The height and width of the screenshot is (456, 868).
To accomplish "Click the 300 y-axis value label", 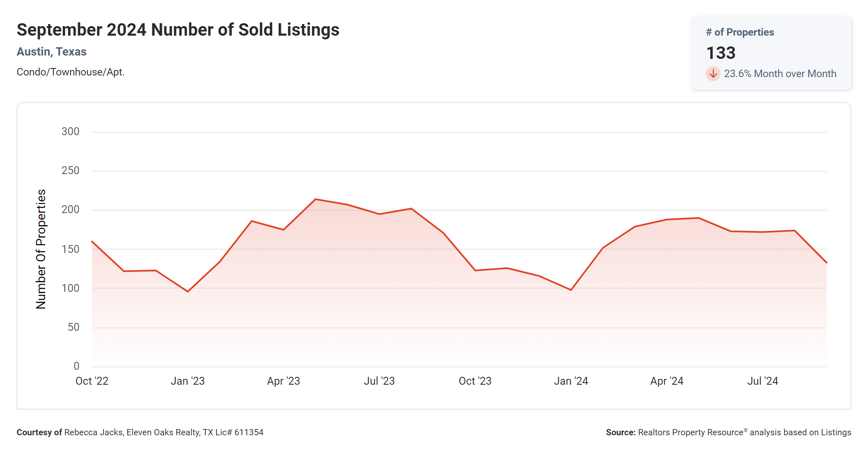I will coord(70,132).
